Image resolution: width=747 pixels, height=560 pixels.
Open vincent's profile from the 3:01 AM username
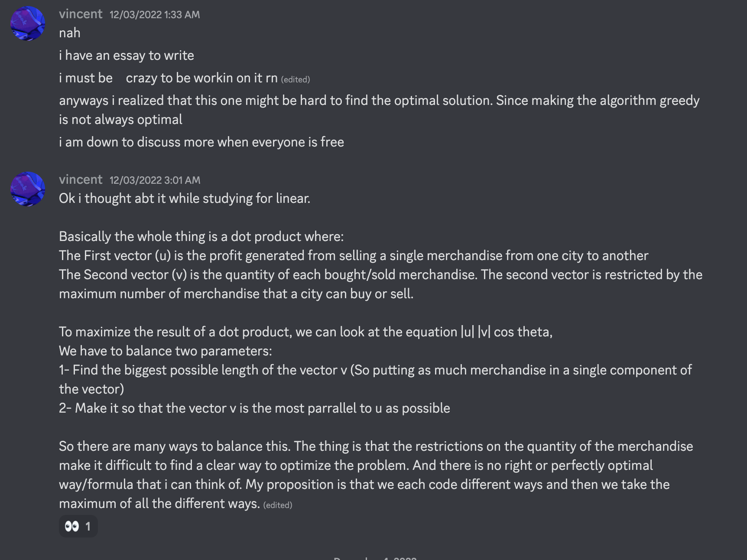(x=81, y=179)
